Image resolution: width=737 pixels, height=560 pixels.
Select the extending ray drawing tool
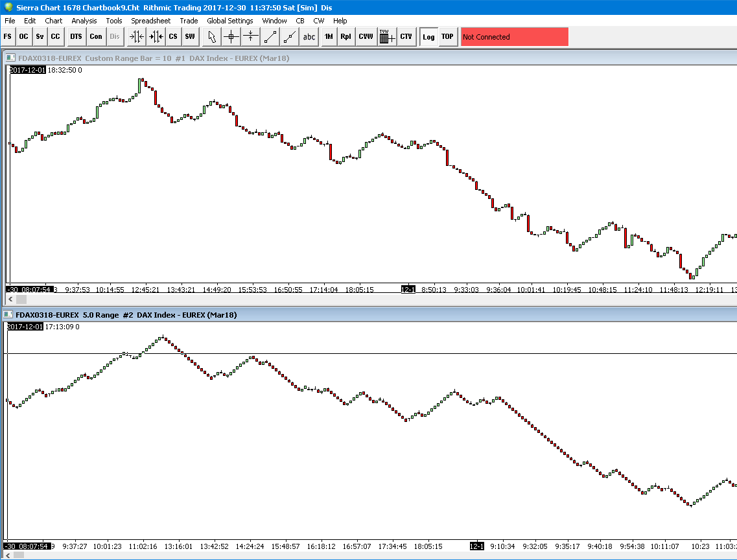290,37
